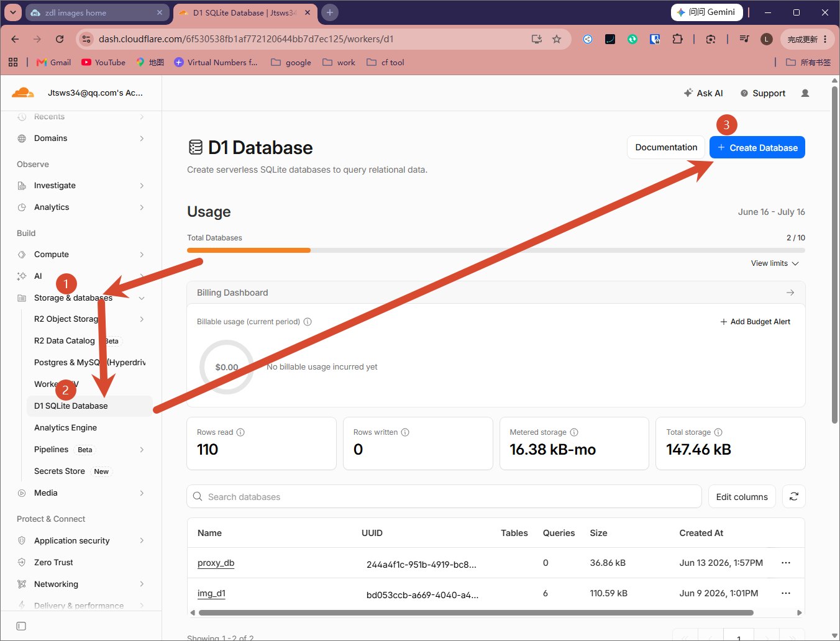Open the Ask Gemini button
Image resolution: width=840 pixels, height=641 pixels.
(x=706, y=12)
